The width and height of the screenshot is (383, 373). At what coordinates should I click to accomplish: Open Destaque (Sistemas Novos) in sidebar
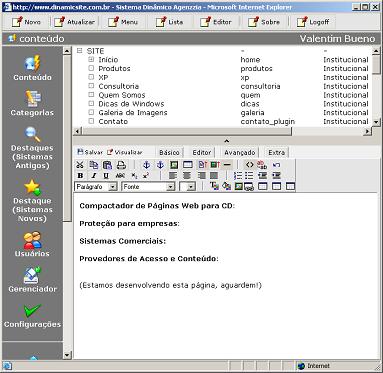pyautogui.click(x=32, y=201)
